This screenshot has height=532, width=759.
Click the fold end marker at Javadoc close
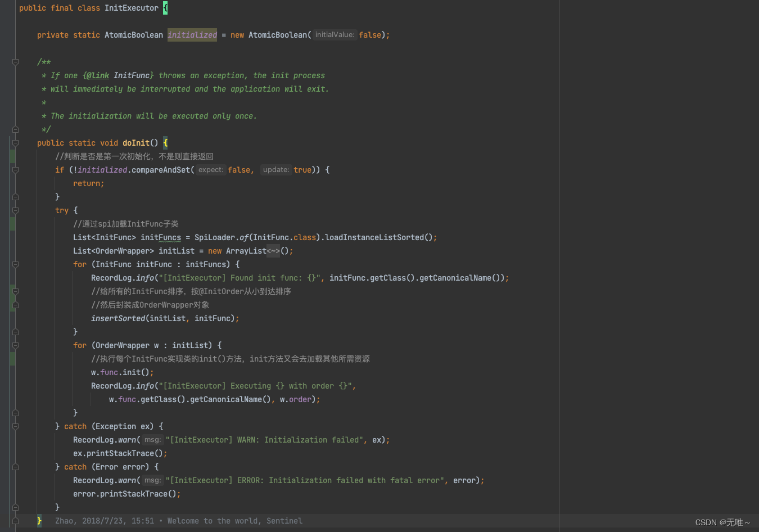coord(16,129)
